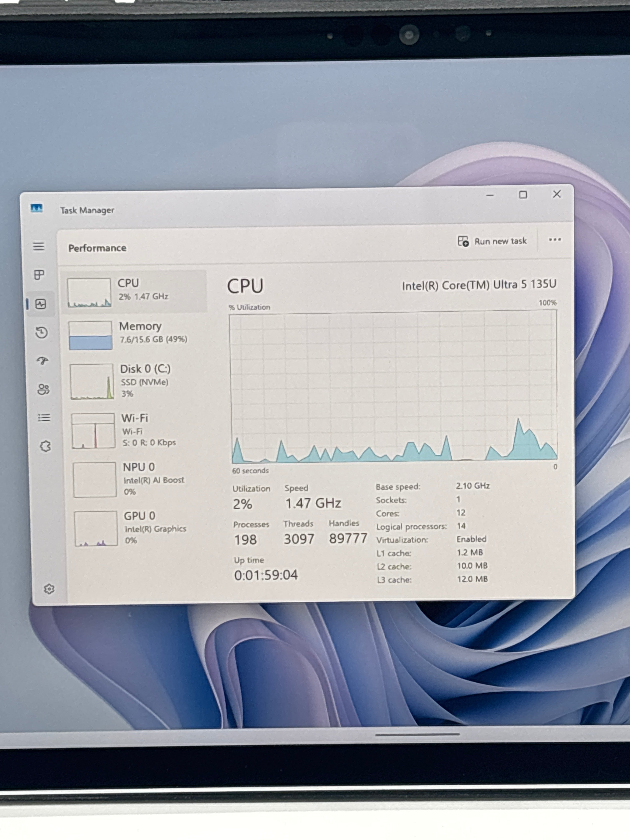
Task: Minimize the Task Manager window
Action: pyautogui.click(x=490, y=196)
